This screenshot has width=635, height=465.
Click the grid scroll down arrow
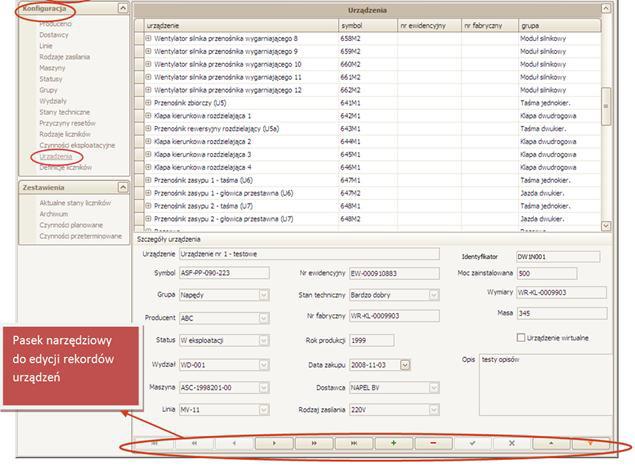[x=606, y=226]
